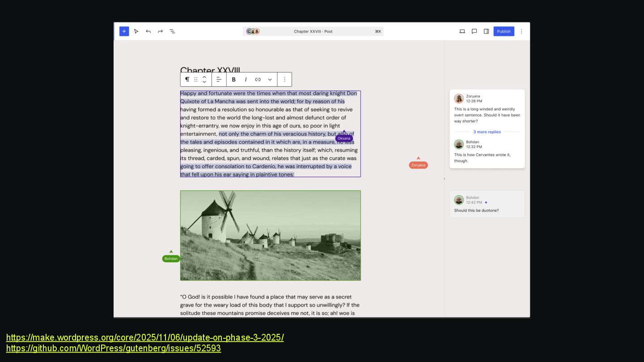
Task: Open the desktop preview view icon
Action: coord(462,31)
